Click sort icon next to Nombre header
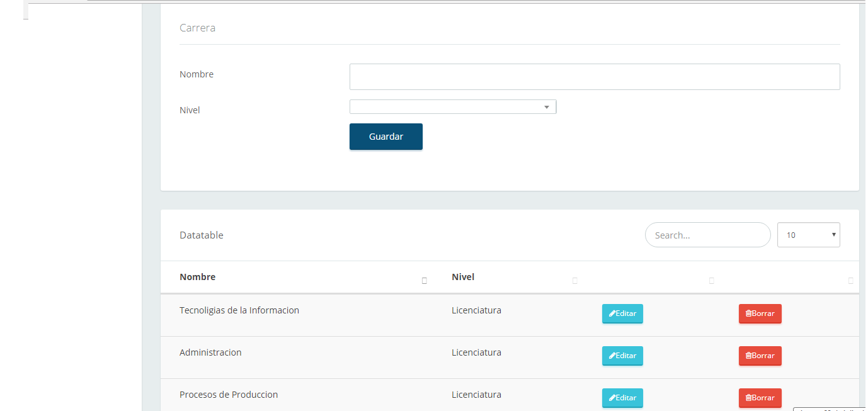868x411 pixels. tap(424, 281)
